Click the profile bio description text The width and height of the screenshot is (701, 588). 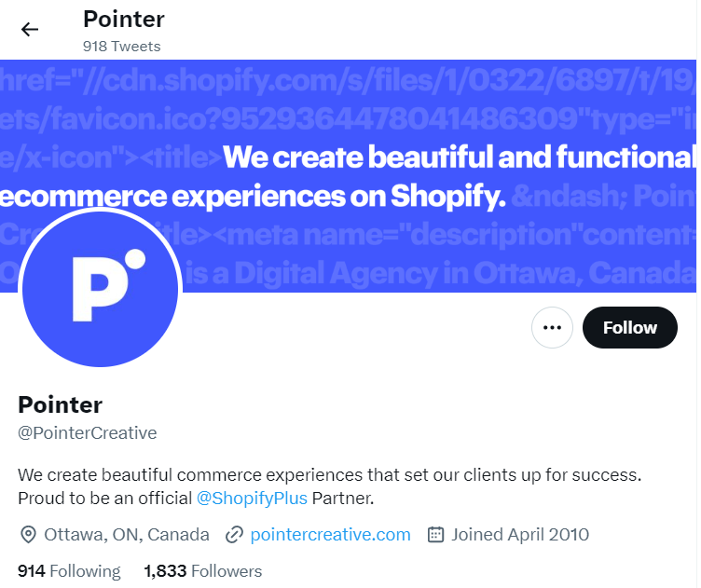click(329, 474)
